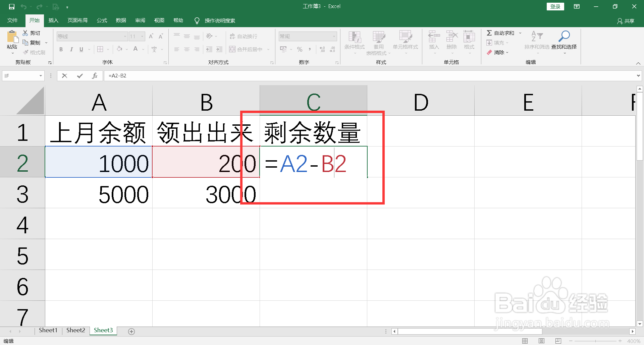This screenshot has height=345, width=644.
Task: Click the 格式刷 Format Painter button
Action: 34,53
